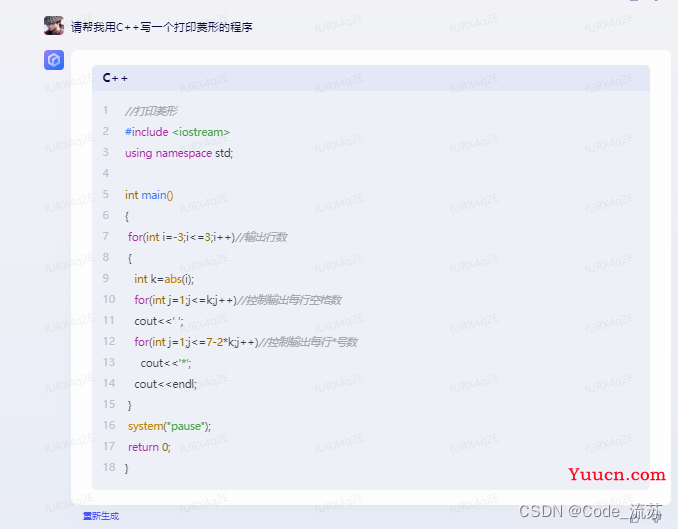Screen dimensions: 678x529
Task: Click the 'int k=abs(i);' line
Action: coord(163,279)
